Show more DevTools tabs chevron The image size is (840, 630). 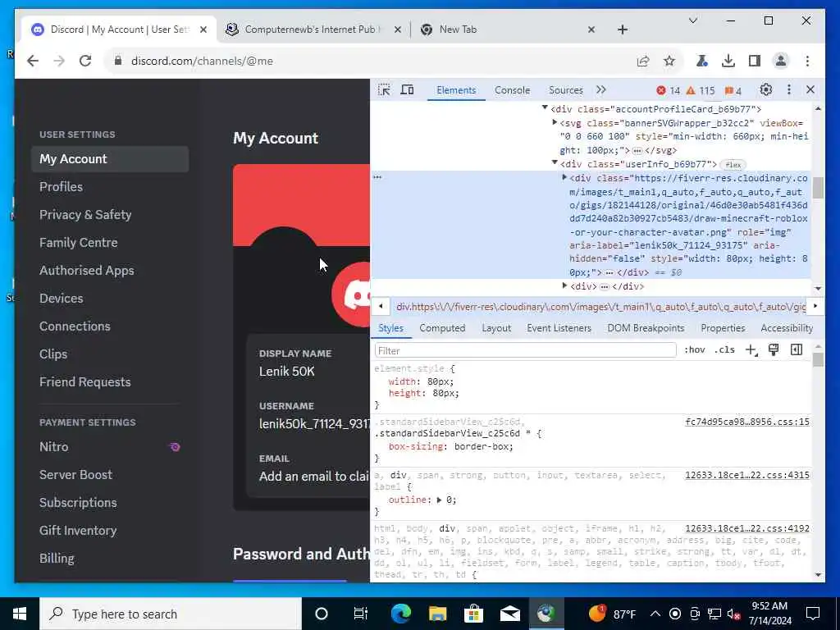coord(601,89)
